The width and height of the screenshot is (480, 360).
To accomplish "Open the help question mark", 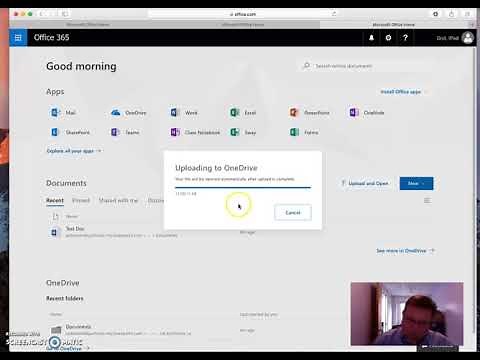I will point(405,38).
